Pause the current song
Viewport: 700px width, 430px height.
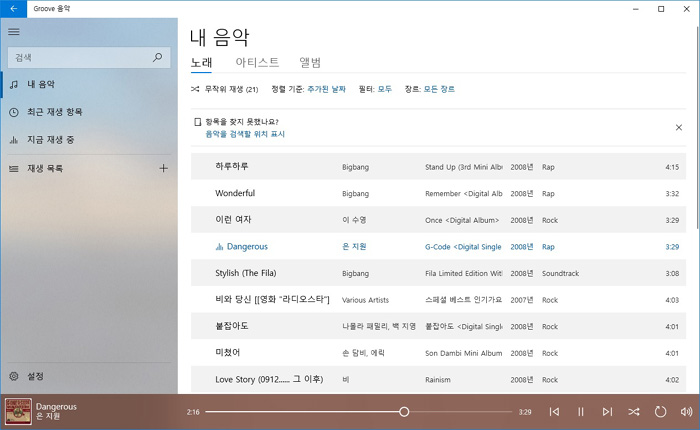[x=581, y=412]
